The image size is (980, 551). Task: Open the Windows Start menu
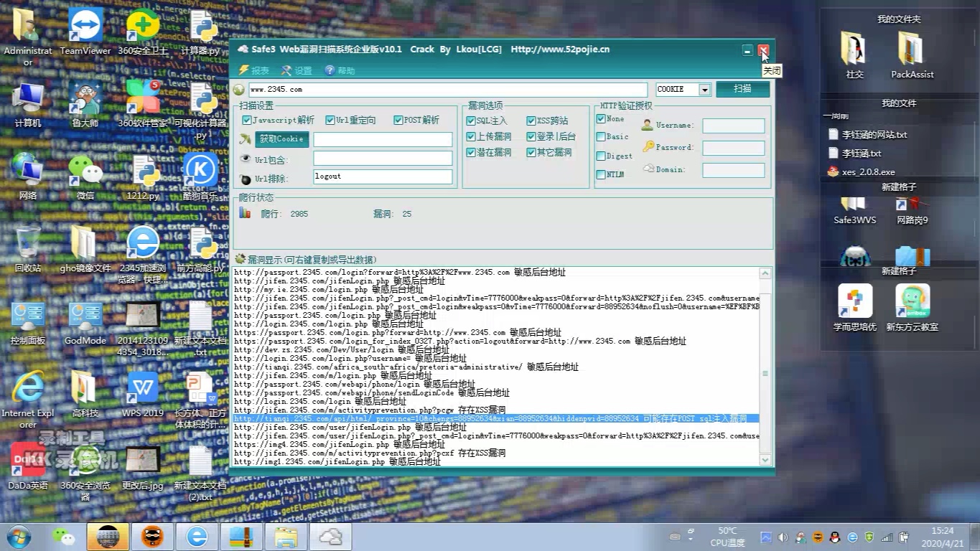tap(19, 537)
